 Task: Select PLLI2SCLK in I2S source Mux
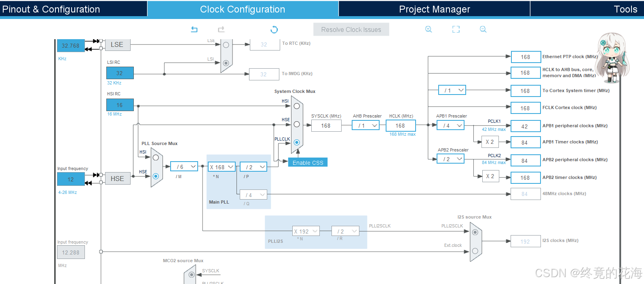[x=475, y=232]
